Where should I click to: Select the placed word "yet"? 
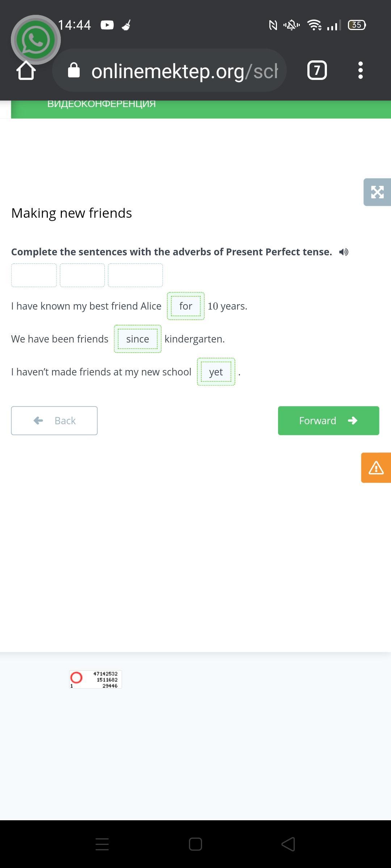[x=216, y=372]
